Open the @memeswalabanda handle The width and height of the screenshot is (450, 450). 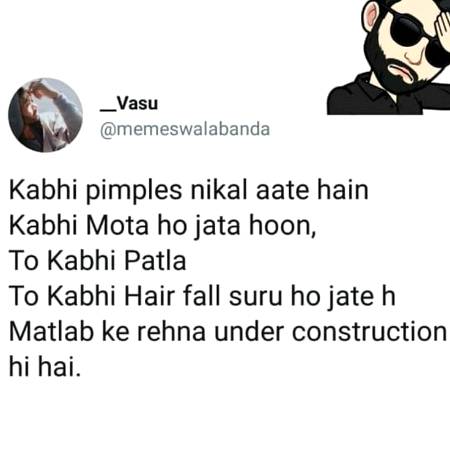tap(185, 129)
